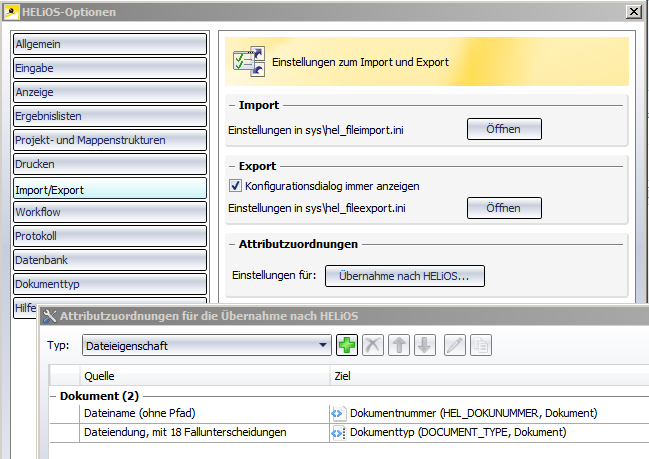Screen dimensions: 649x459
Task: Click the Einstellungen in sys\hel_fileimport.ini text
Action: (316, 130)
